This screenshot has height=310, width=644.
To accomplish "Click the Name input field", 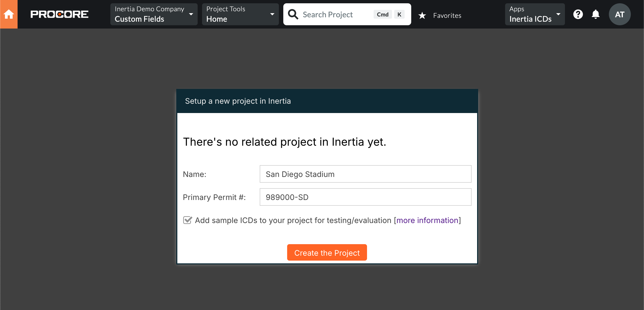I will 366,174.
